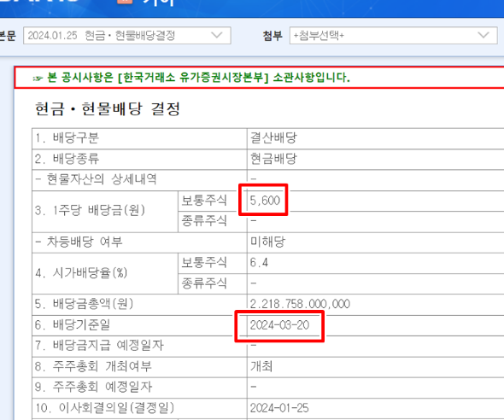Click the 6.4 dividend yield value

[x=259, y=263]
